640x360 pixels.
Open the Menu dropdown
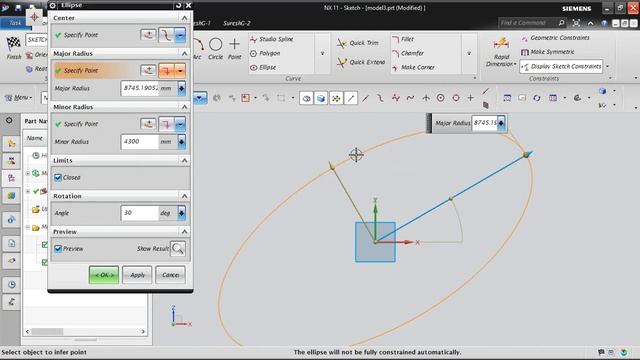(18, 98)
